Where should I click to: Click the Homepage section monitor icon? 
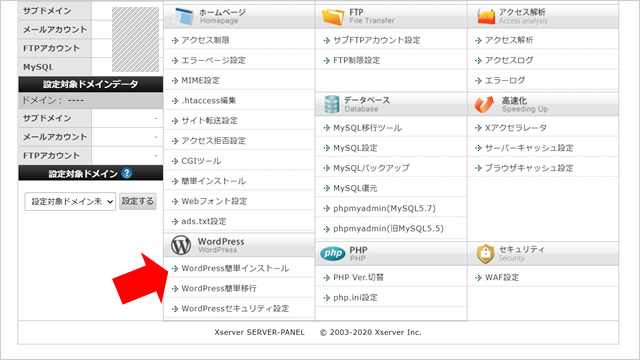(x=183, y=16)
